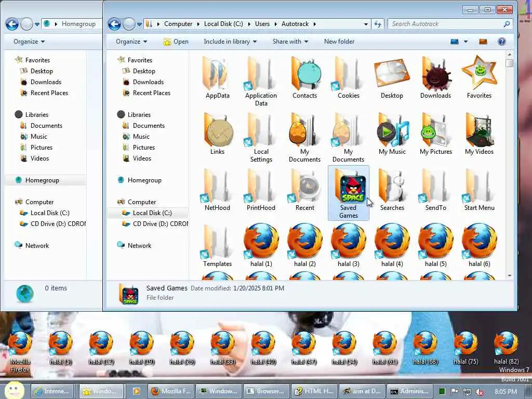This screenshot has height=399, width=532.
Task: Select the My Pictures folder
Action: coord(436,134)
